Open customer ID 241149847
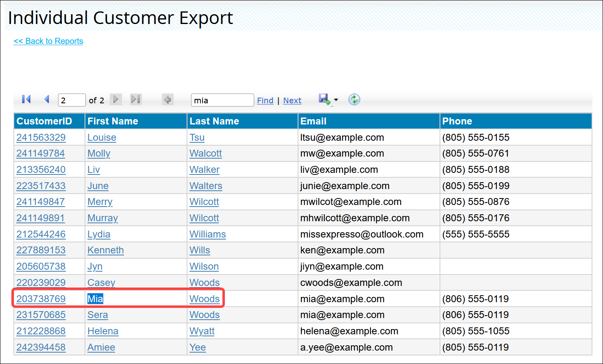 pyautogui.click(x=41, y=202)
